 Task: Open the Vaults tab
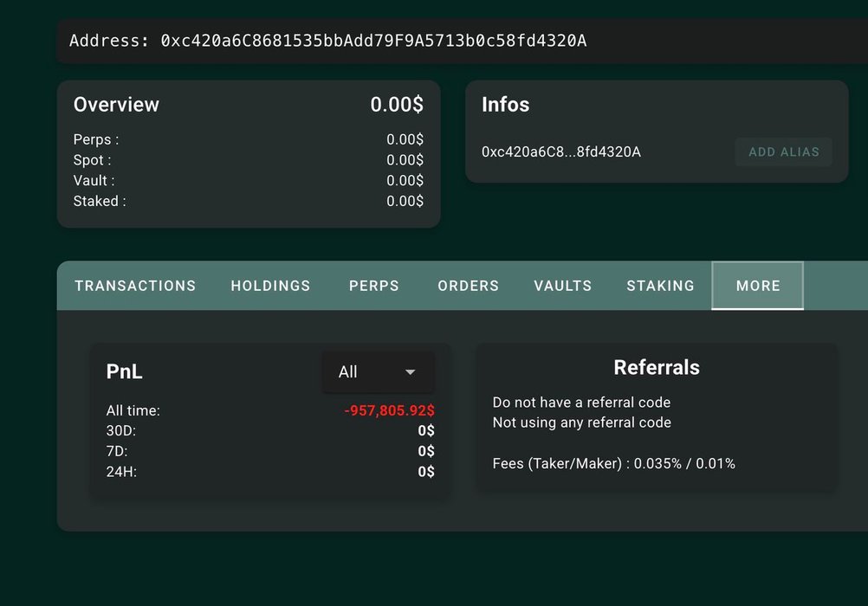[562, 286]
